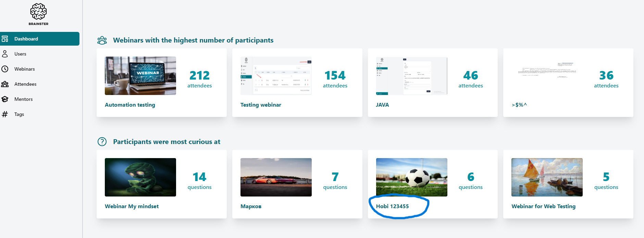This screenshot has width=644, height=238.
Task: Click the Webinars clock icon
Action: pos(5,69)
